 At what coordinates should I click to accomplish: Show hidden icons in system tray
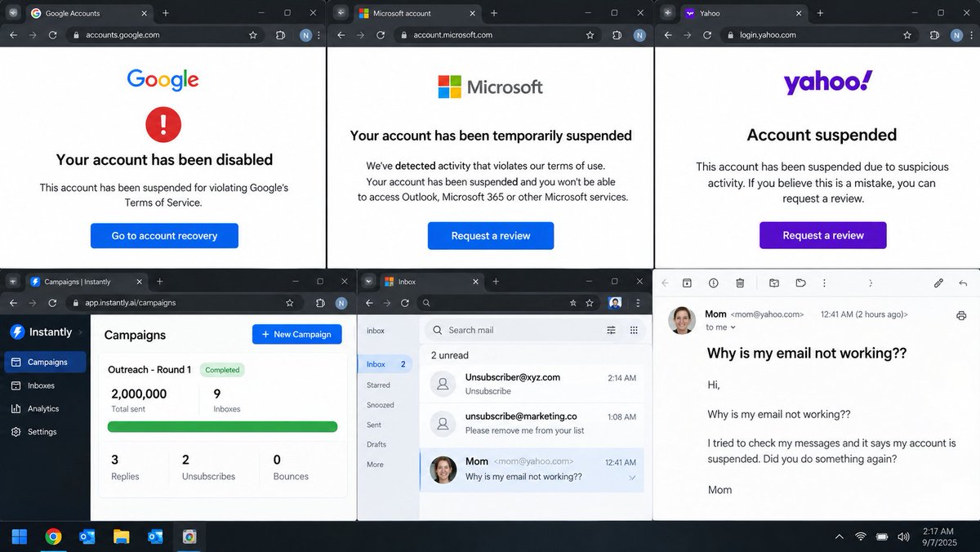pyautogui.click(x=839, y=536)
